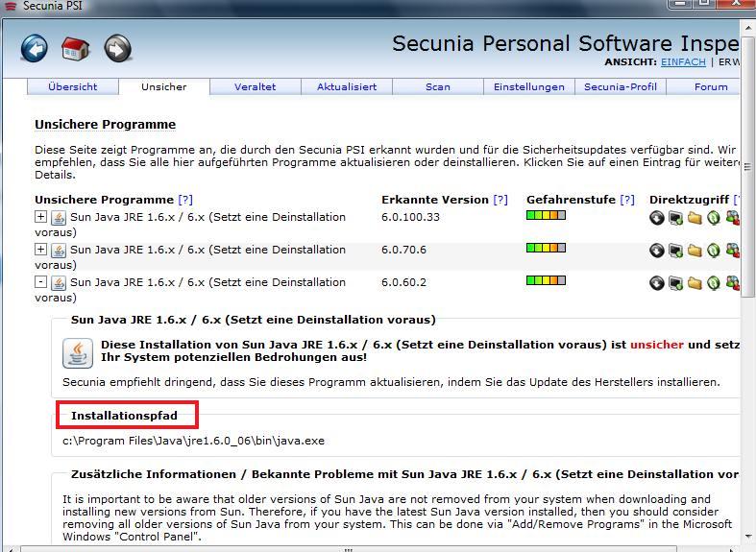Download the solution for version 6.0.70.6
Screen dimensions: 756x552
[x=657, y=251]
